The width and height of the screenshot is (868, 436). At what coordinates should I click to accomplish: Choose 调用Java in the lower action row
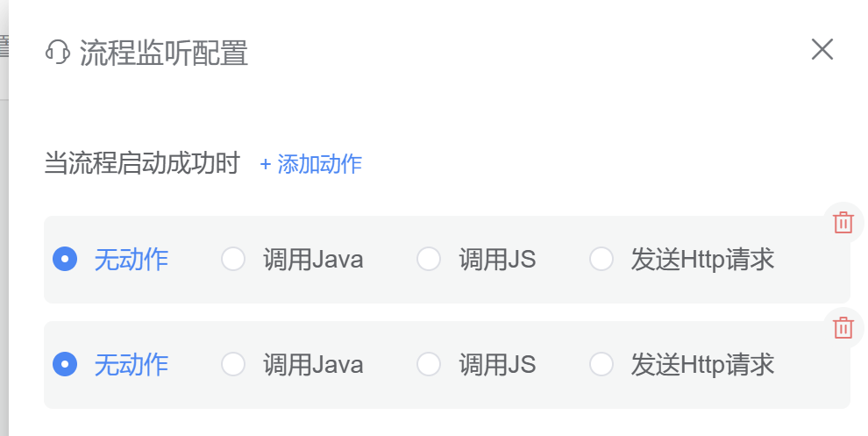[233, 364]
